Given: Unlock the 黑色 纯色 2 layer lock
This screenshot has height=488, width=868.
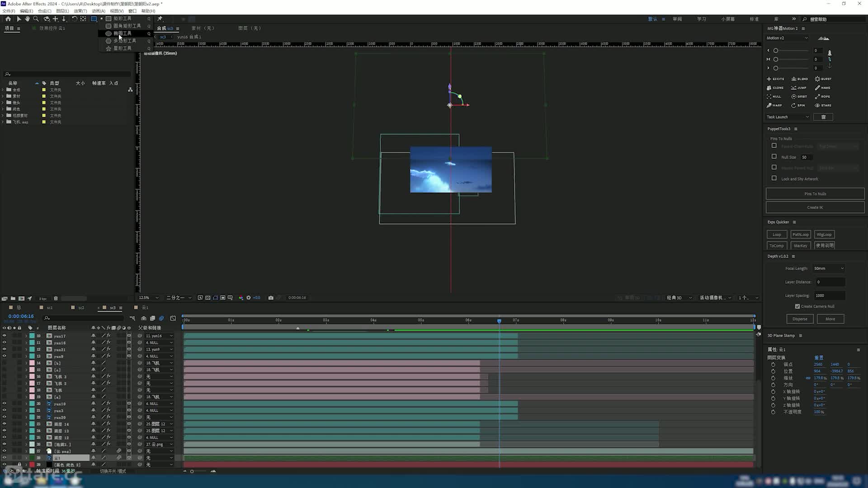Looking at the screenshot, I should [x=19, y=465].
